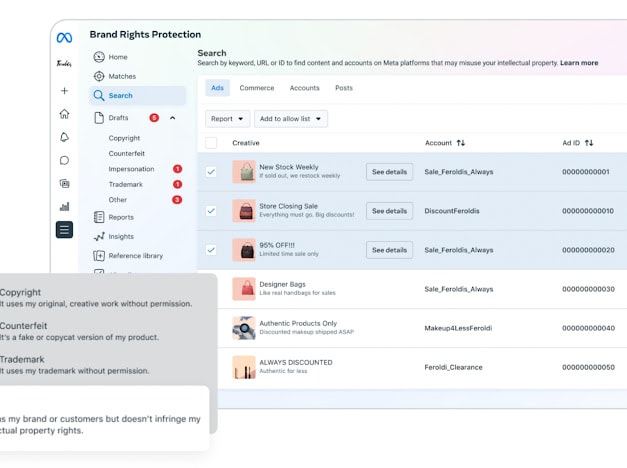Toggle the select-all checkbox in header
This screenshot has width=627, height=468.
tap(211, 143)
